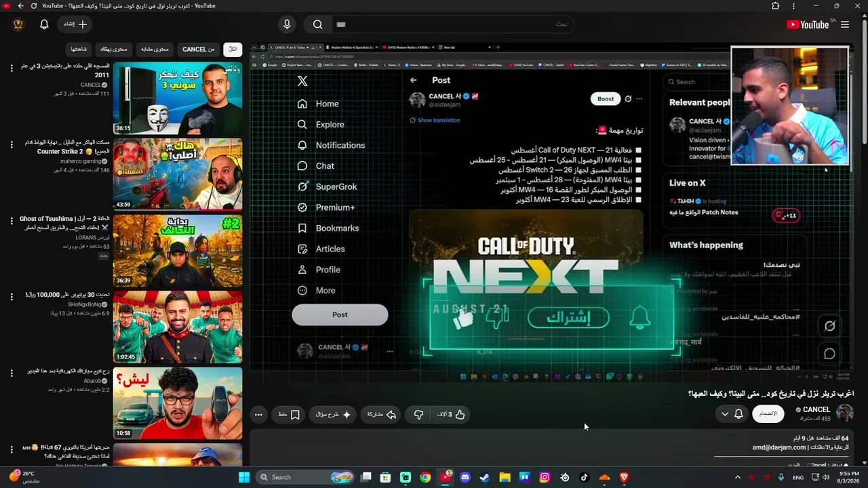This screenshot has width=868, height=488.
Task: Open TikTok from the taskbar
Action: click(585, 477)
